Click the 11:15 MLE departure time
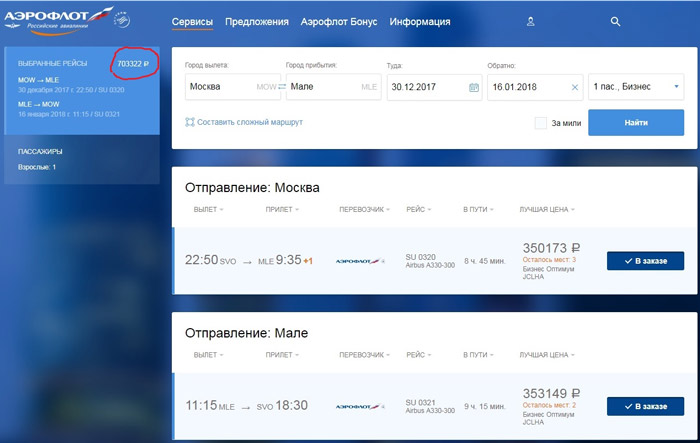The width and height of the screenshot is (700, 443). [210, 405]
